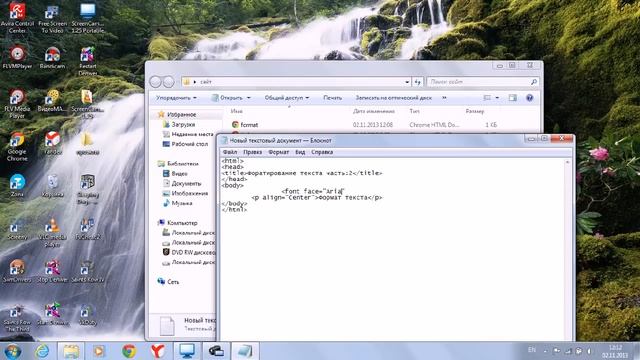This screenshot has height=360, width=640.
Task: Open the Вид menu in Notepad
Action: 300,152
